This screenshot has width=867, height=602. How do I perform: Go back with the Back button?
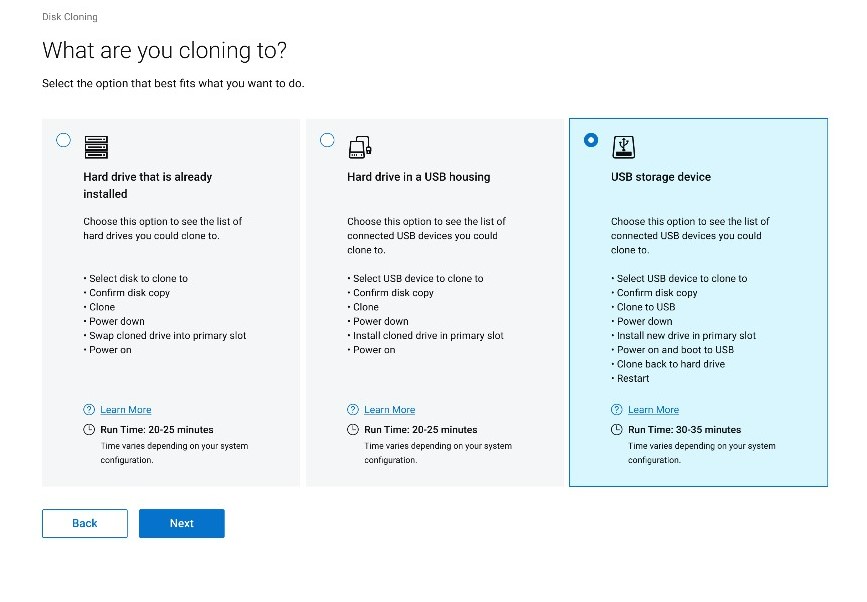85,523
